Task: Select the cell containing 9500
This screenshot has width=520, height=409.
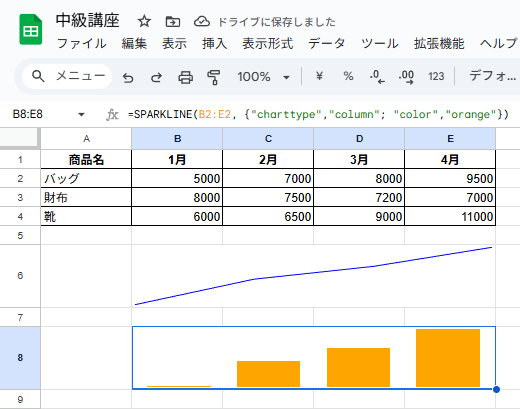Action: (x=450, y=178)
